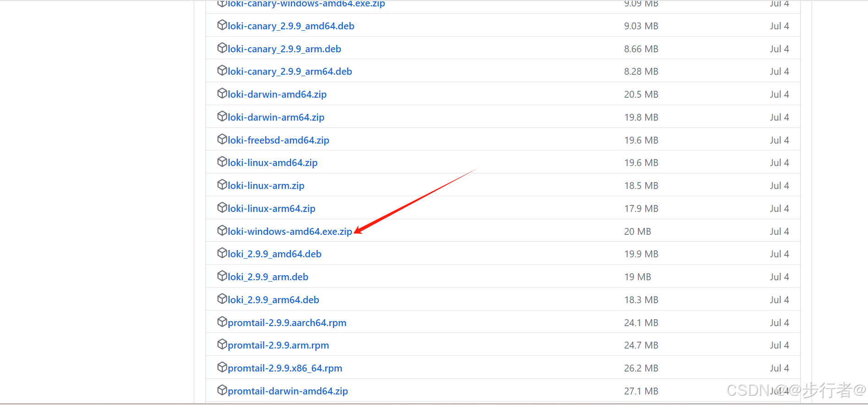Viewport: 868px width, 405px height.
Task: Click package icon beside loki-freebsd-amd64.zip
Action: pyautogui.click(x=222, y=139)
